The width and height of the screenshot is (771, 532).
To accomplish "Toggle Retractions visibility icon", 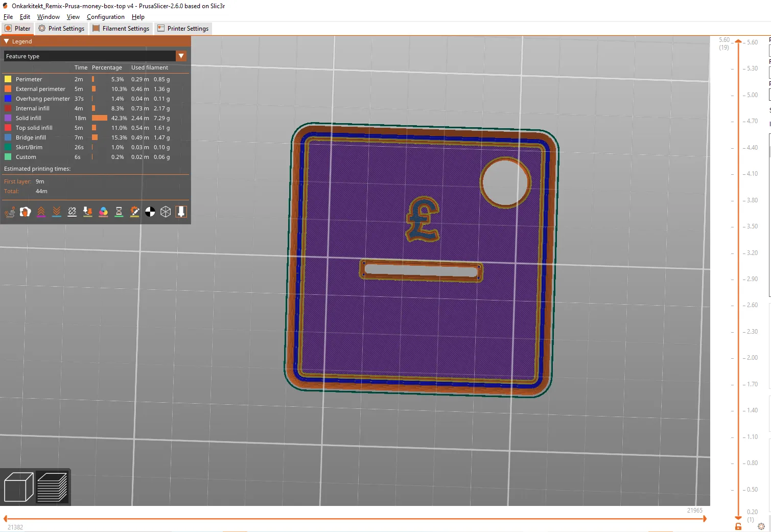I will coord(41,212).
